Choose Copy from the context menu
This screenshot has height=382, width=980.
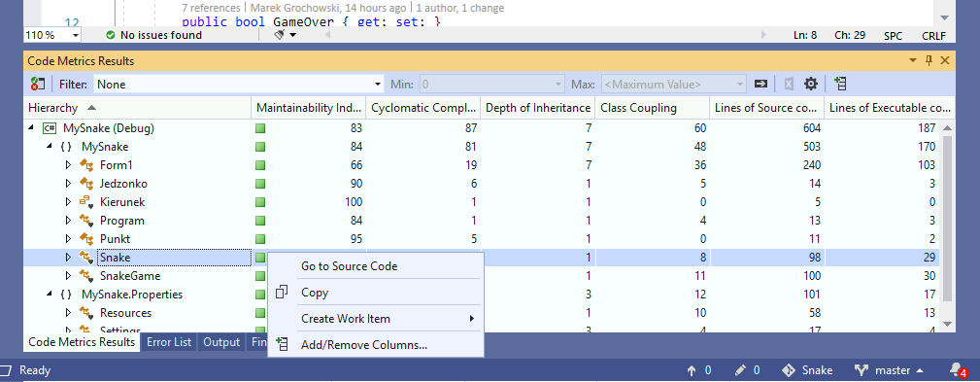(x=376, y=292)
